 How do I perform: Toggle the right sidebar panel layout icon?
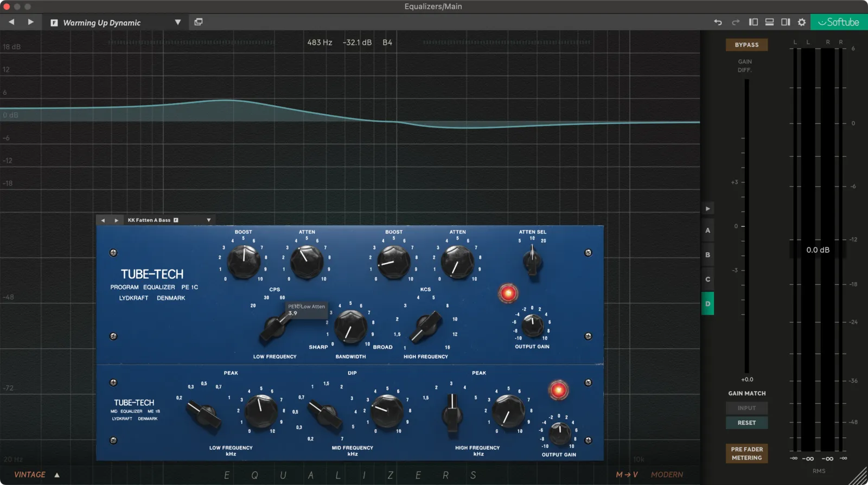786,22
